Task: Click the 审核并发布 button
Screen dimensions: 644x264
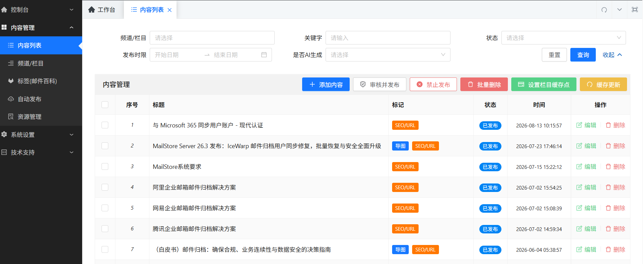Action: [380, 84]
